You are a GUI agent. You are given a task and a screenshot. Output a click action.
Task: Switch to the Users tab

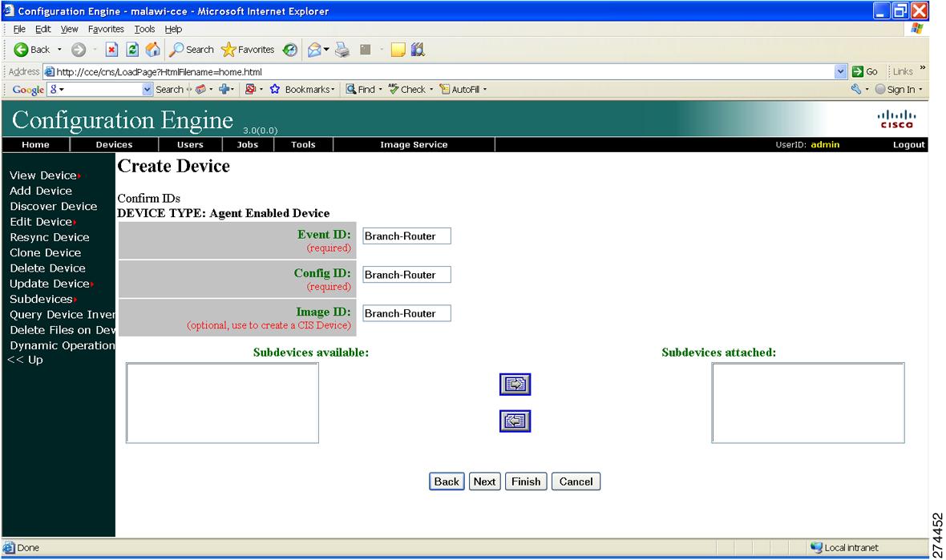tap(190, 145)
